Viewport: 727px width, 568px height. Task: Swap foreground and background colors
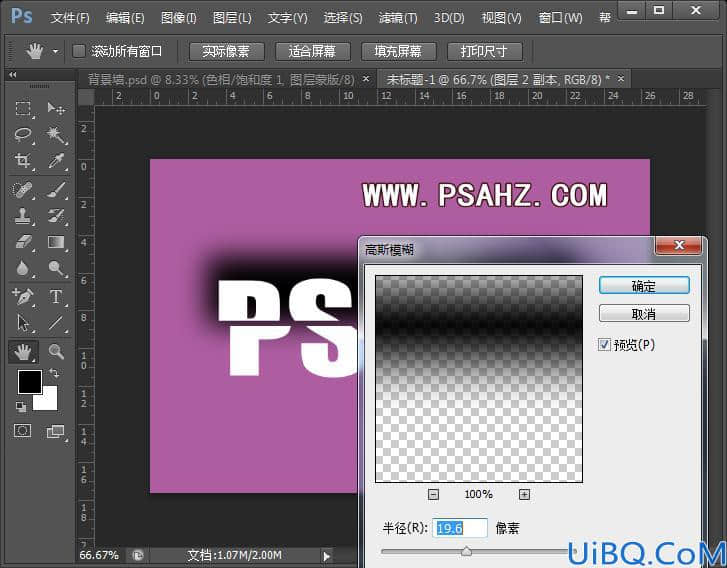point(54,374)
